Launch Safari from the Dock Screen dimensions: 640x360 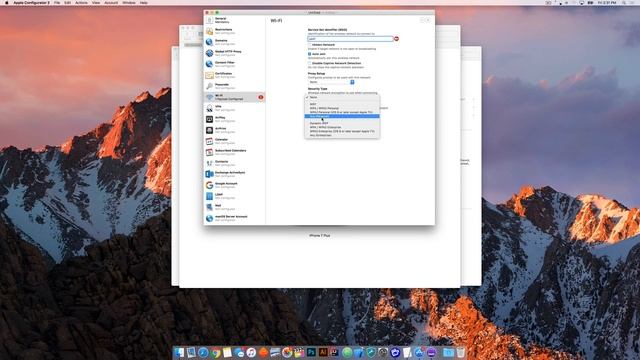203,352
